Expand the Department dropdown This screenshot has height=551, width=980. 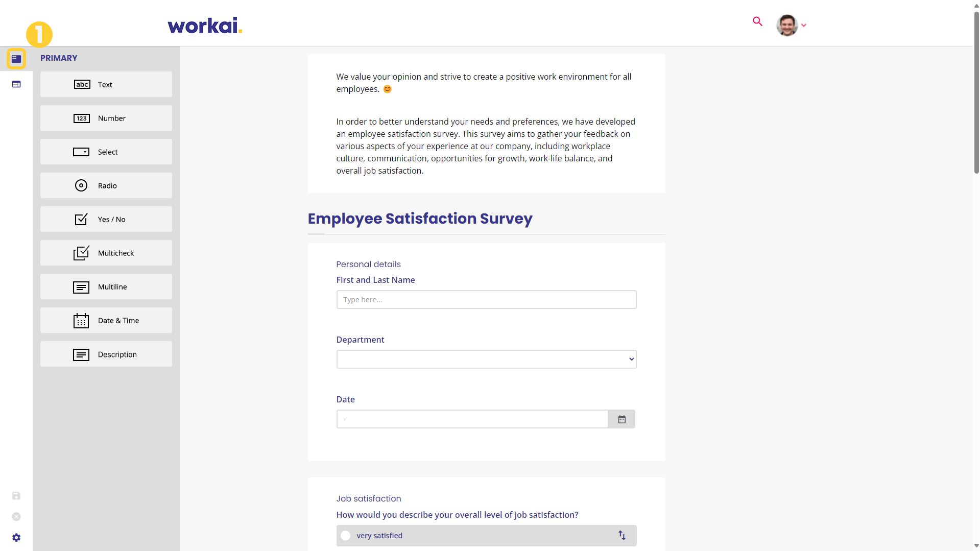[x=486, y=359]
